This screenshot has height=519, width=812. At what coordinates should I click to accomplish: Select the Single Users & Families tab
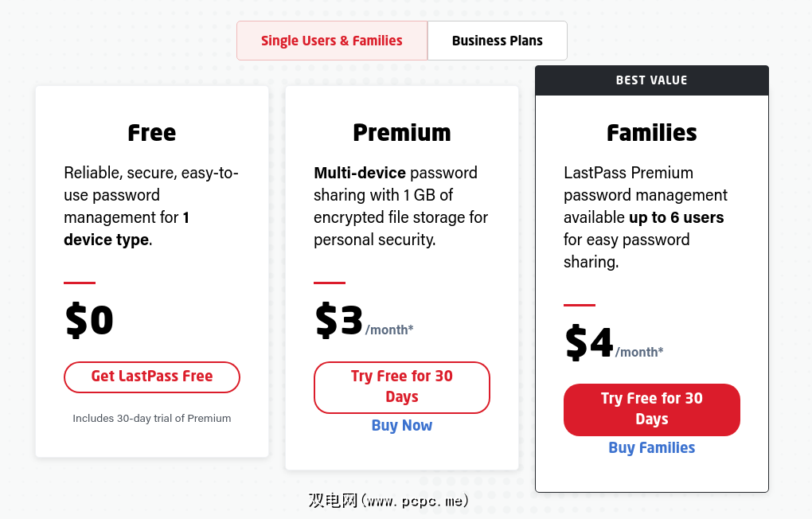coord(332,41)
